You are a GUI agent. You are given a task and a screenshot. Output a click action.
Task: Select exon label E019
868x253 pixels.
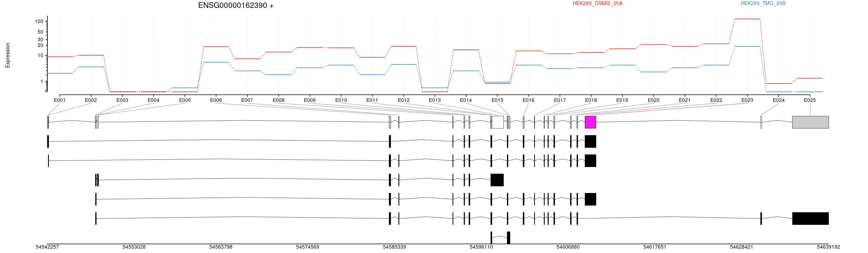(x=622, y=100)
